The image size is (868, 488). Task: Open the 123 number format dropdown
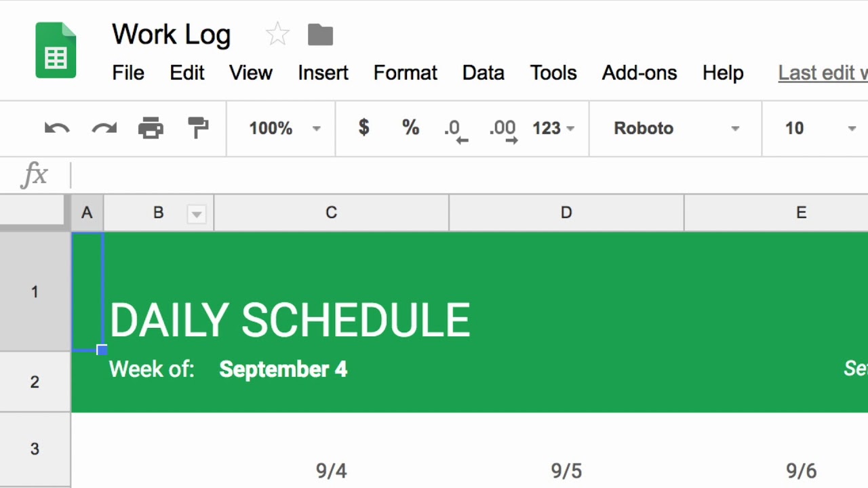pos(553,128)
